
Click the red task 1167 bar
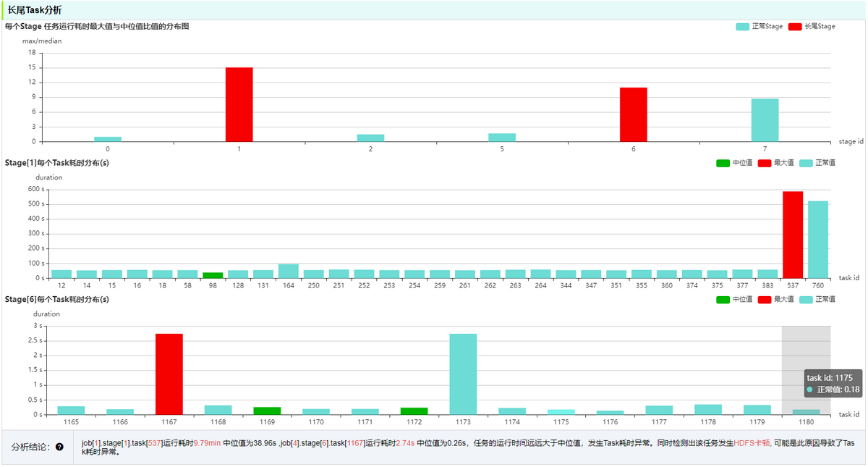pyautogui.click(x=169, y=374)
